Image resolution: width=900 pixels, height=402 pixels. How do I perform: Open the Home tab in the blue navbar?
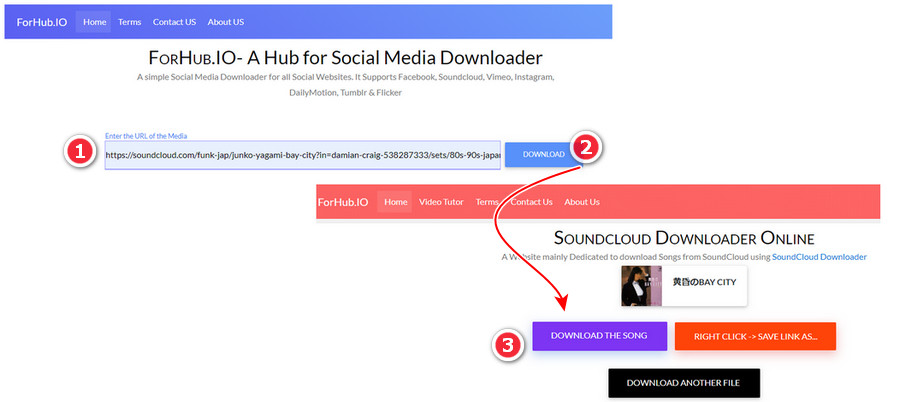click(94, 22)
